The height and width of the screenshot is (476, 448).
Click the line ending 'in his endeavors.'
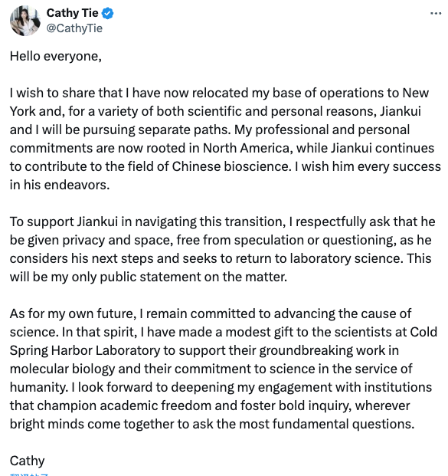pos(60,185)
